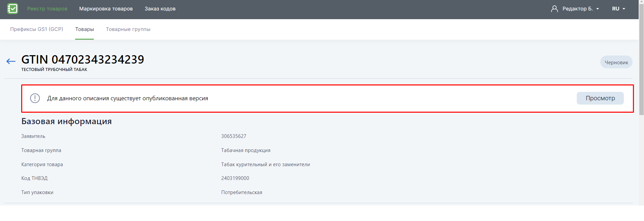
Task: Select value Потребительская
Action: [242, 192]
